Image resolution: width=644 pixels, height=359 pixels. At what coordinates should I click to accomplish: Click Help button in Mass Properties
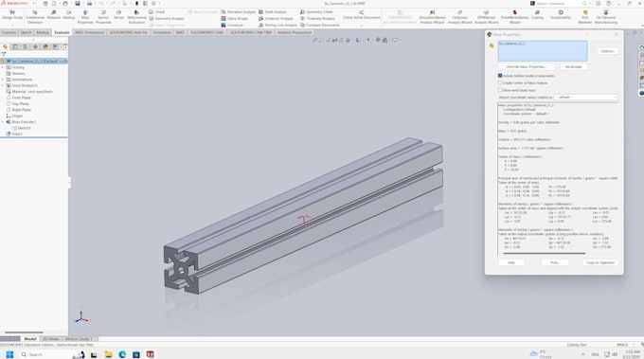tap(510, 262)
